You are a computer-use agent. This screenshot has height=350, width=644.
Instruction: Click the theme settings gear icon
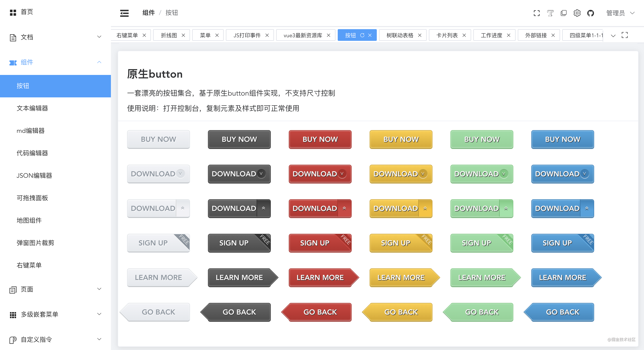[577, 13]
